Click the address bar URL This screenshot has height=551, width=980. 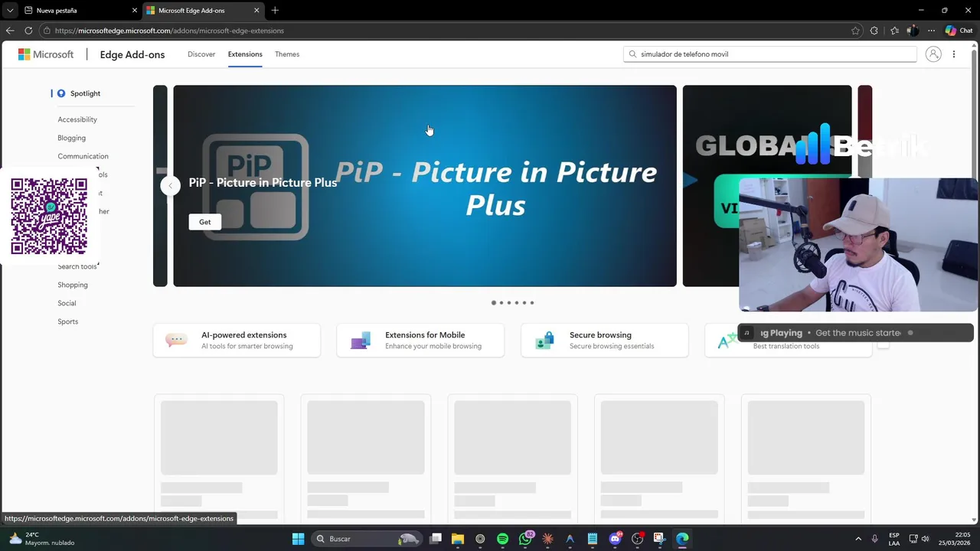pos(169,31)
